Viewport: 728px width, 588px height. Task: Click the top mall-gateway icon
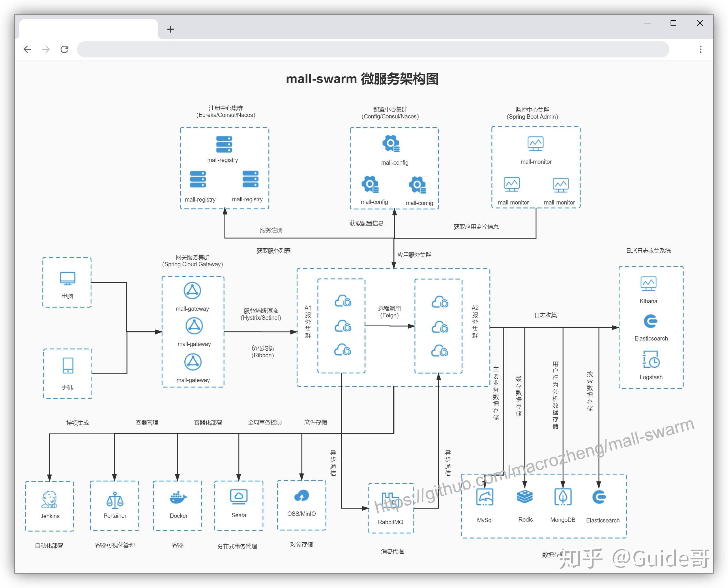pyautogui.click(x=192, y=291)
